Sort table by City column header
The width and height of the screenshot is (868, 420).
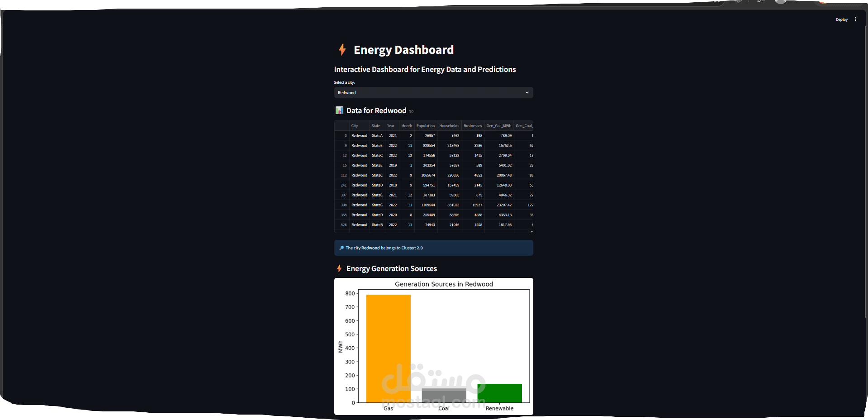click(359, 126)
